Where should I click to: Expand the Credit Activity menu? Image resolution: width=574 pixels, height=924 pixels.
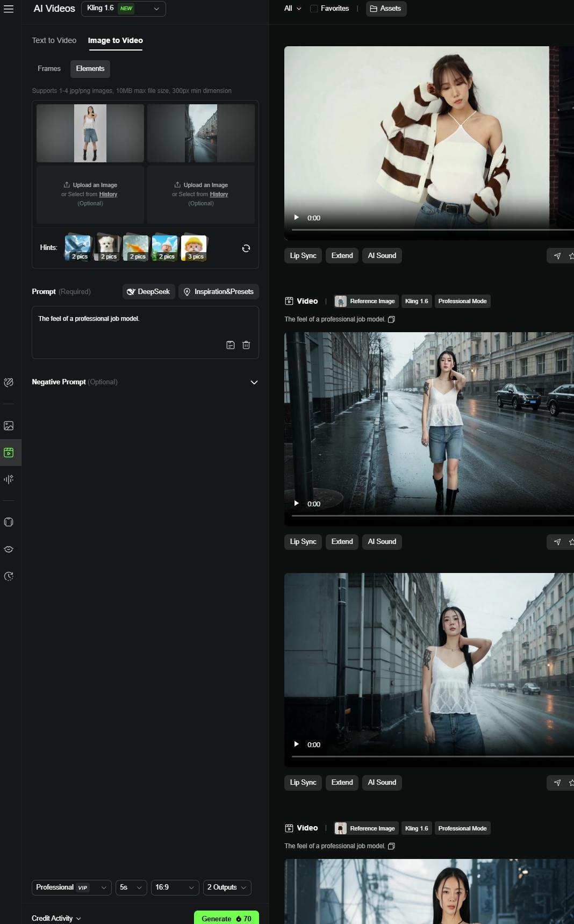(56, 919)
